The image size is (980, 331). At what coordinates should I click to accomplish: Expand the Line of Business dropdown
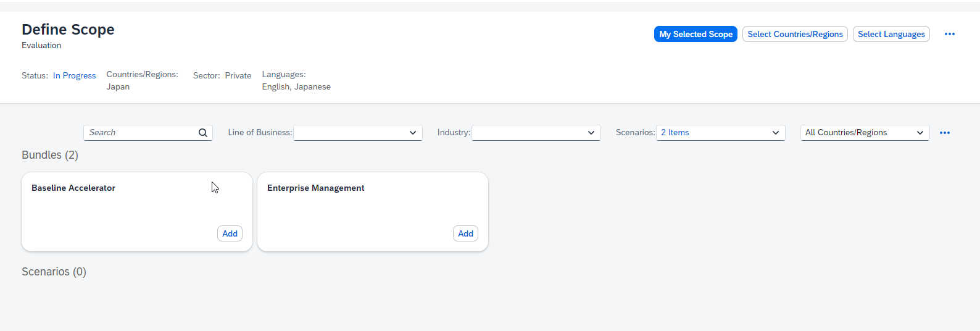pyautogui.click(x=412, y=133)
